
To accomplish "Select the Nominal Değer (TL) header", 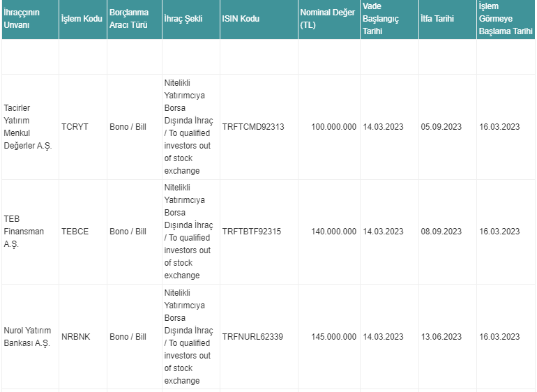I will (x=328, y=19).
